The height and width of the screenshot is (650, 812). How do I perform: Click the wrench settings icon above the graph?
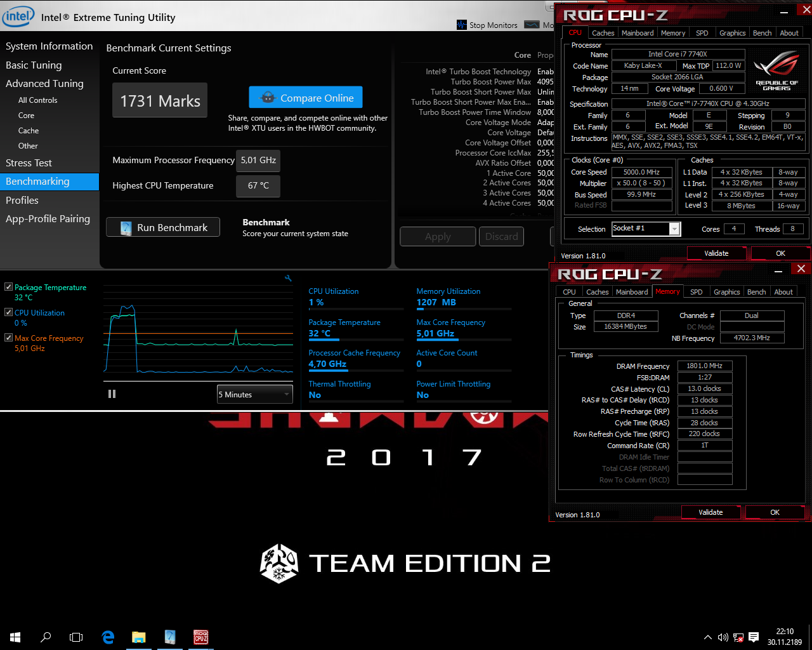tap(288, 278)
